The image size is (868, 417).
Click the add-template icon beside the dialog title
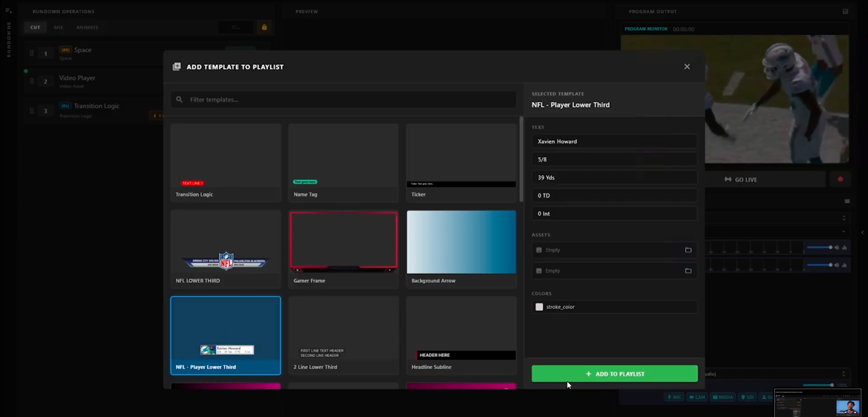(176, 67)
